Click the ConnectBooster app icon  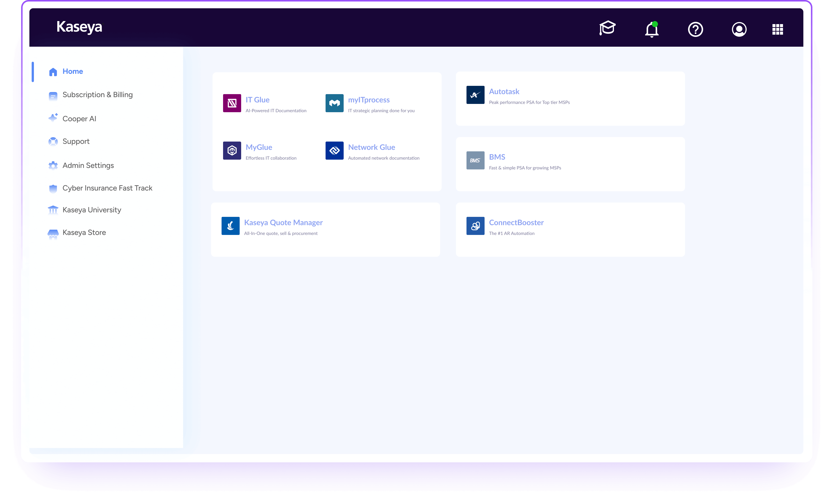[x=475, y=226]
